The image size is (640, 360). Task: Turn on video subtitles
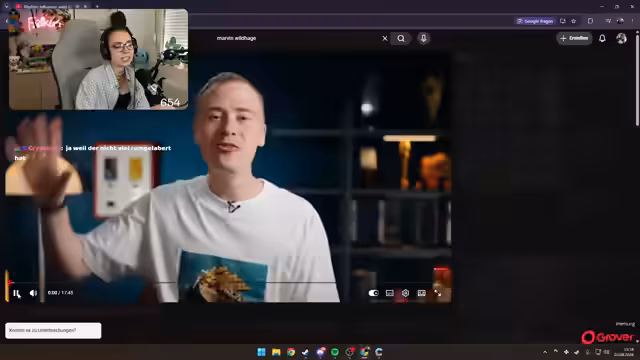[390, 293]
